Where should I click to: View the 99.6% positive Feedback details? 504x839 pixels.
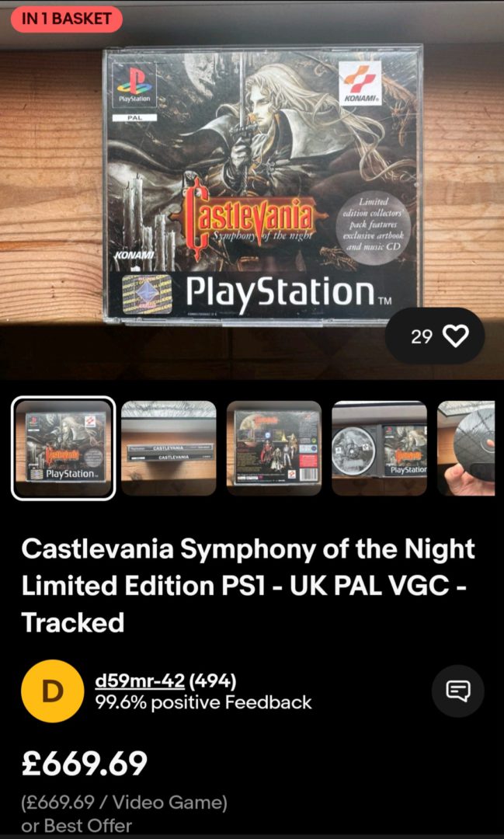click(203, 702)
